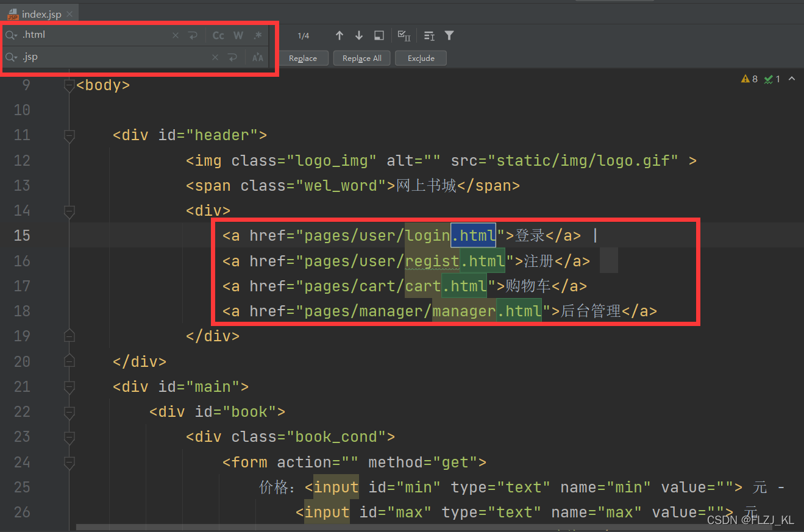
Task: Click the highlighted .html match in cart.html
Action: pyautogui.click(x=464, y=286)
